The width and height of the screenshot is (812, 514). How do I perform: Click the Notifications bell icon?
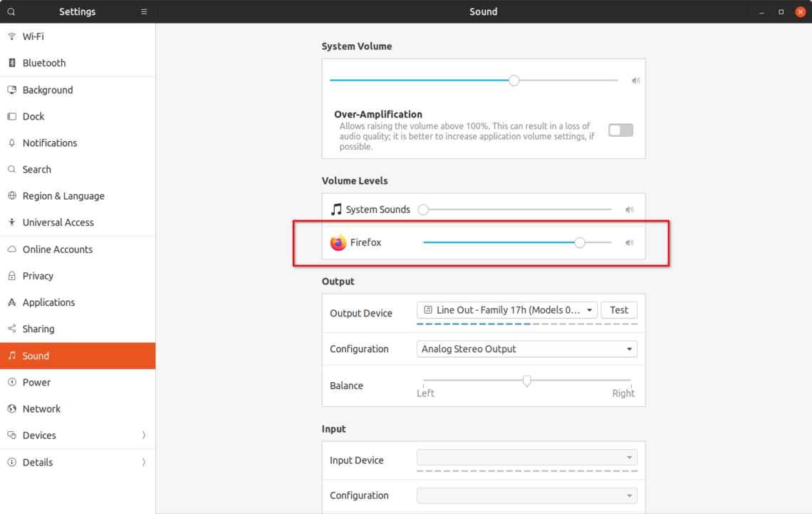coord(12,143)
